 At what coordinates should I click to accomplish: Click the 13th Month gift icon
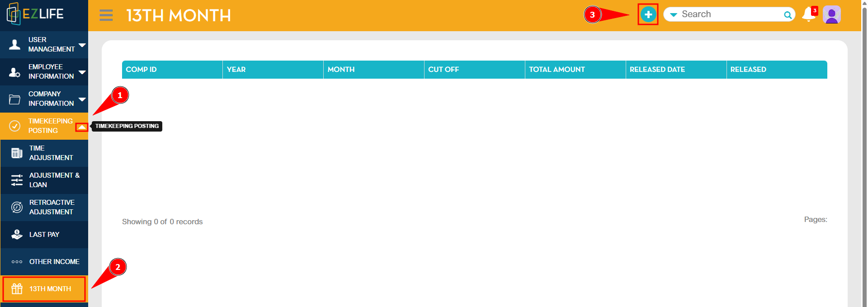pyautogui.click(x=17, y=289)
